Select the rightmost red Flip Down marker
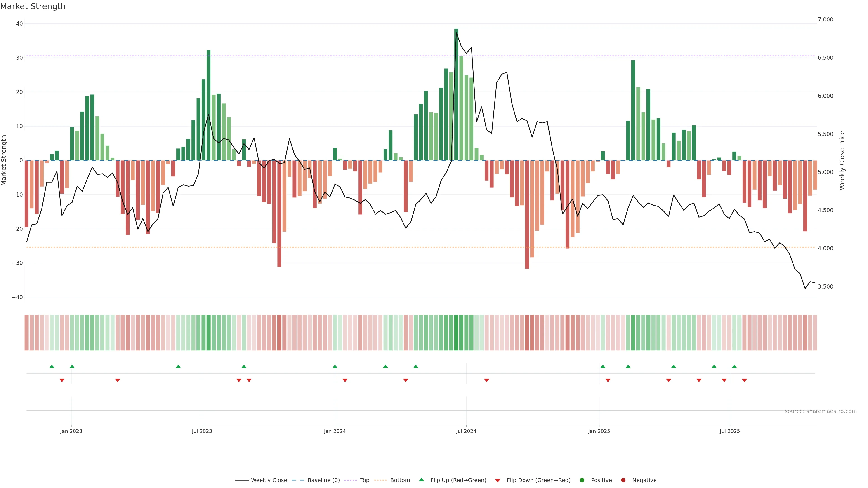The image size is (868, 488). 744,380
